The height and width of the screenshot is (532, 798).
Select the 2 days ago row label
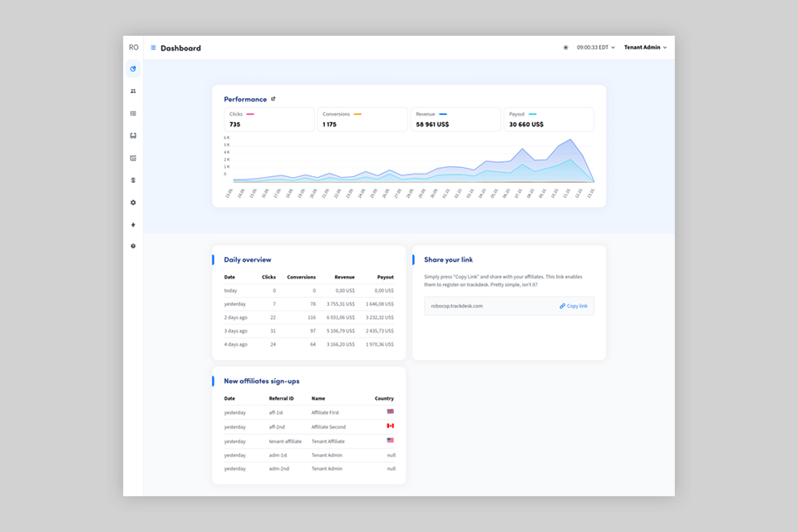click(235, 318)
